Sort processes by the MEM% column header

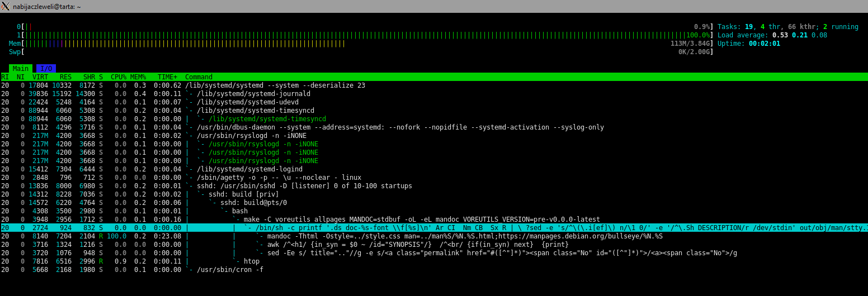[138, 77]
